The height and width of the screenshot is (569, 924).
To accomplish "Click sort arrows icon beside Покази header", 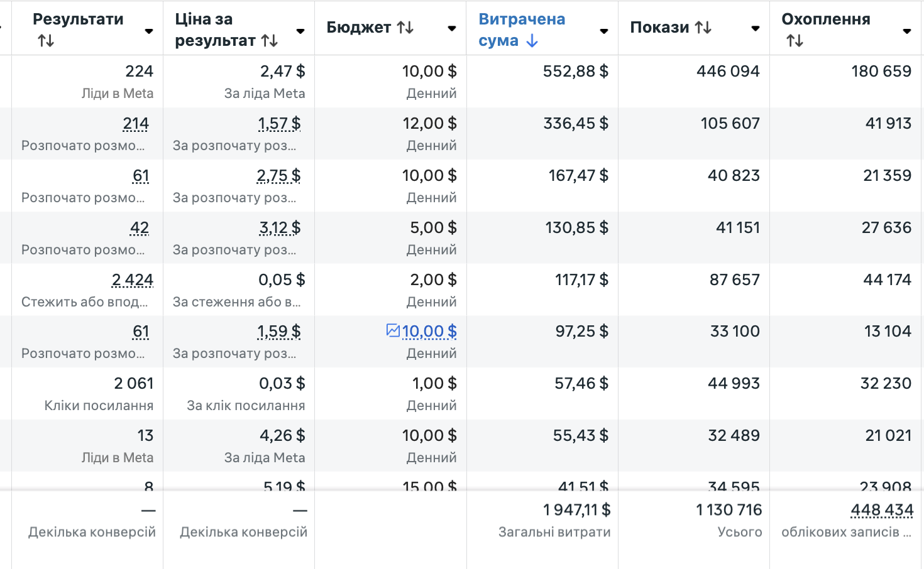I will pyautogui.click(x=703, y=28).
